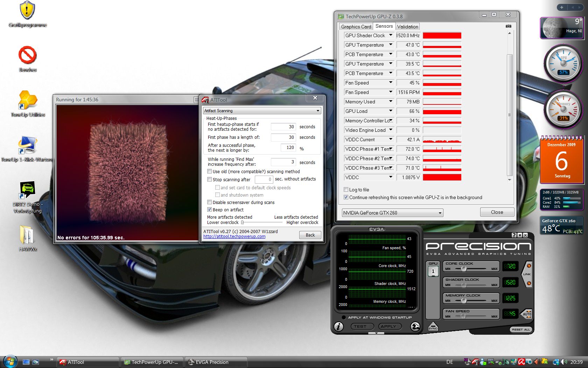Open the network connection tray icon
This screenshot has height=368, width=588.
[x=556, y=362]
